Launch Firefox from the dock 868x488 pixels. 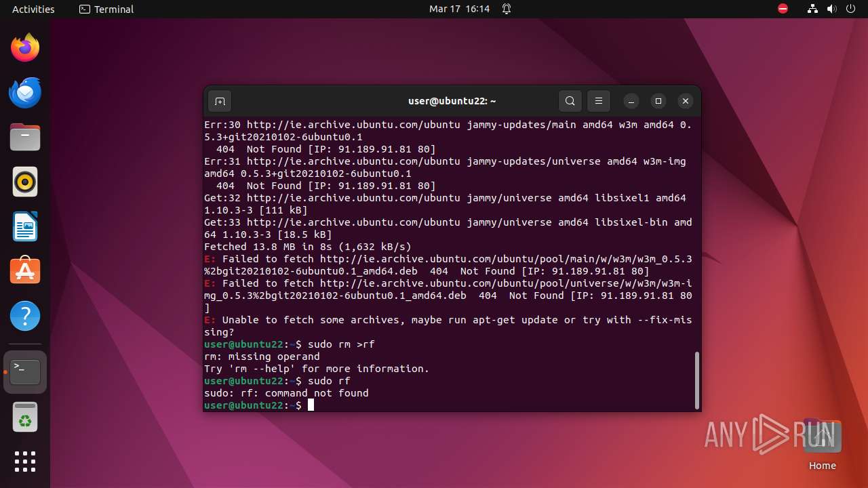tap(25, 47)
